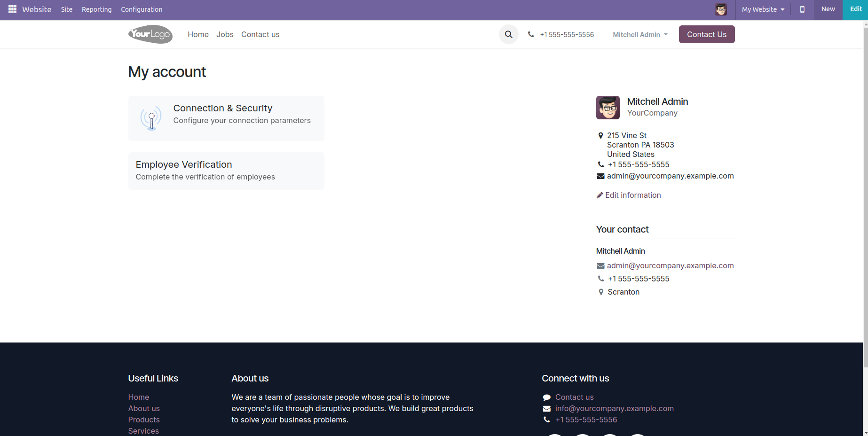868x436 pixels.
Task: Click the mobile preview phone icon
Action: coord(802,9)
